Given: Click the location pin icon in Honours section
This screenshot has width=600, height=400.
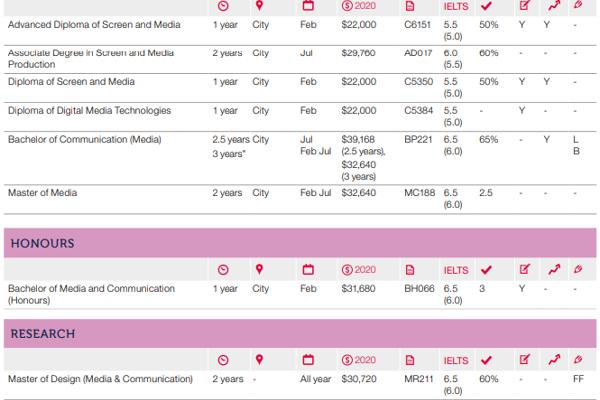Looking at the screenshot, I should [x=259, y=269].
